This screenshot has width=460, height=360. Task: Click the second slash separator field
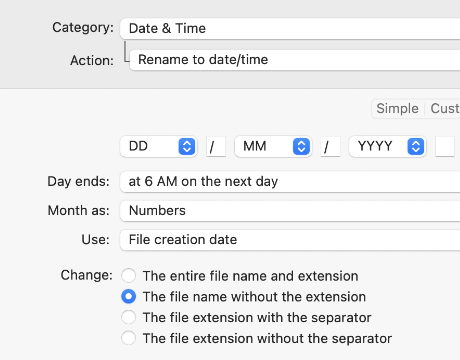coord(330,146)
